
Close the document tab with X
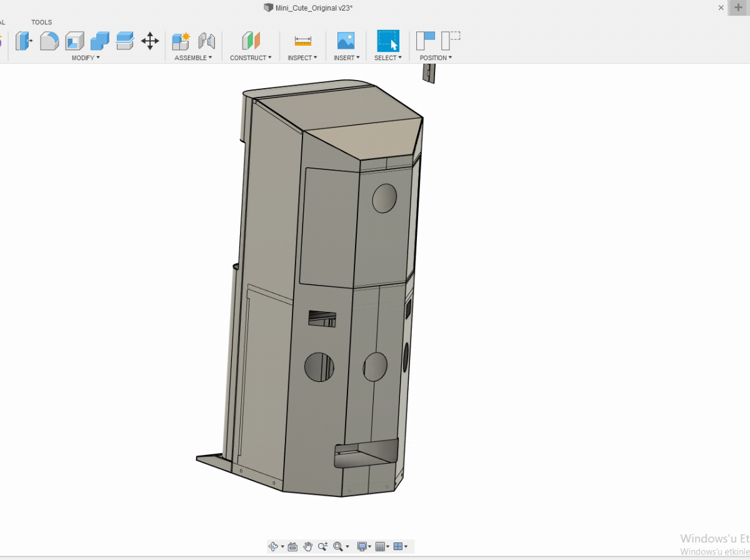pos(721,7)
